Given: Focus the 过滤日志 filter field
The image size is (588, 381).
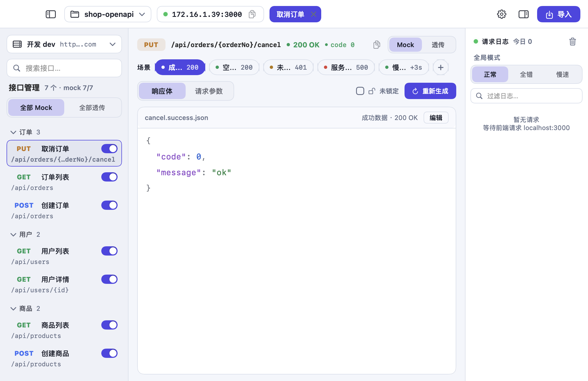Looking at the screenshot, I should pyautogui.click(x=526, y=96).
